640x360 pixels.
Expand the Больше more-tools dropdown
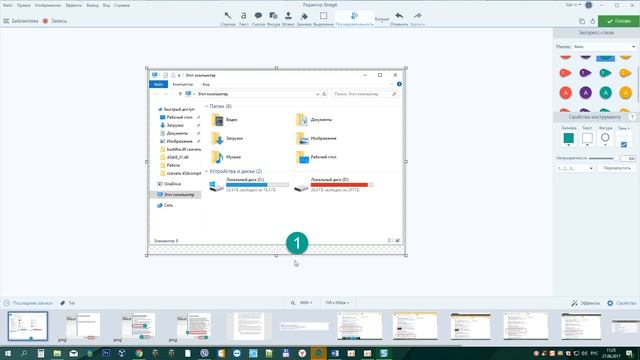[382, 19]
